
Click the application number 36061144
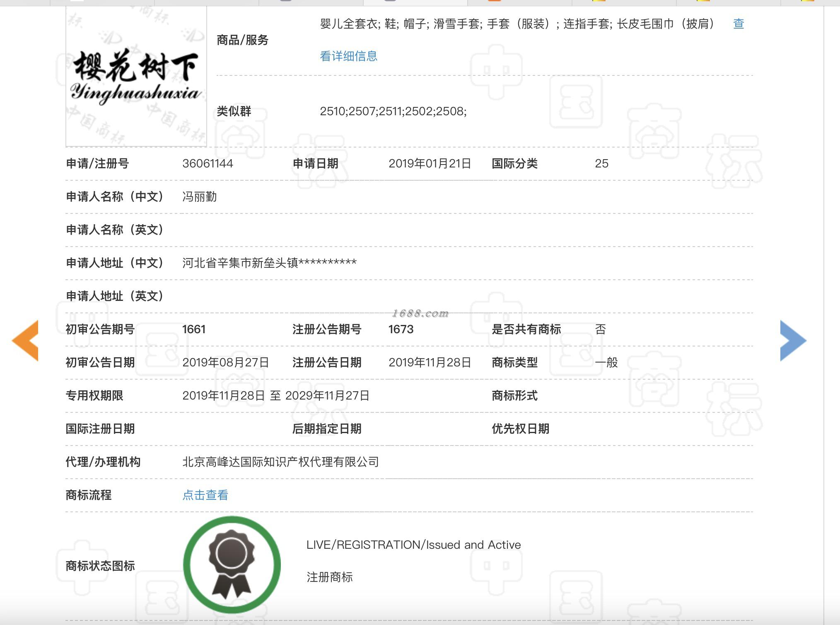pyautogui.click(x=208, y=163)
